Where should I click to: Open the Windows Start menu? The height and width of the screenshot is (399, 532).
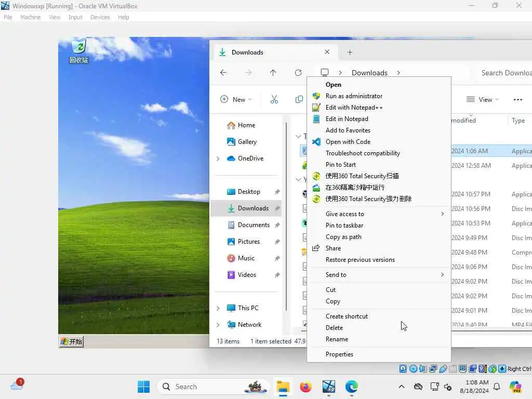tap(143, 387)
